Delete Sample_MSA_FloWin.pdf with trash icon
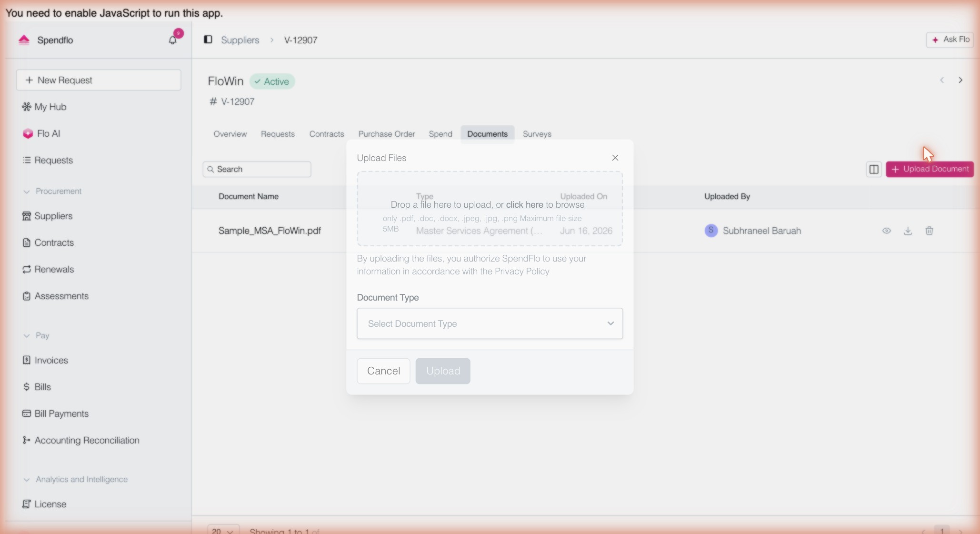 929,231
